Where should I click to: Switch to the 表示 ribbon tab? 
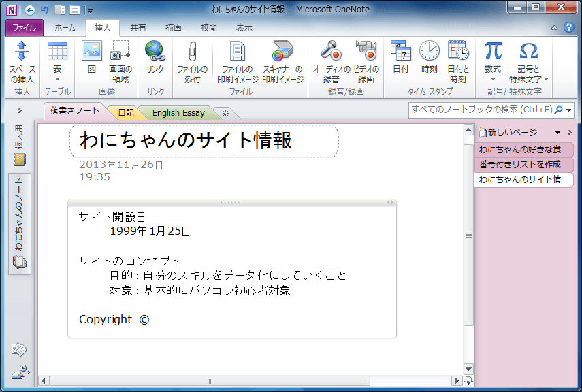[244, 28]
